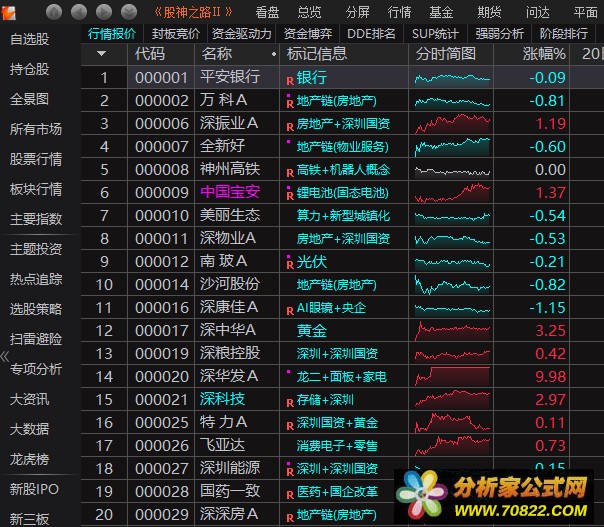604x527 pixels.
Task: Click the round down-arrow navigation button
Action: [x=129, y=12]
